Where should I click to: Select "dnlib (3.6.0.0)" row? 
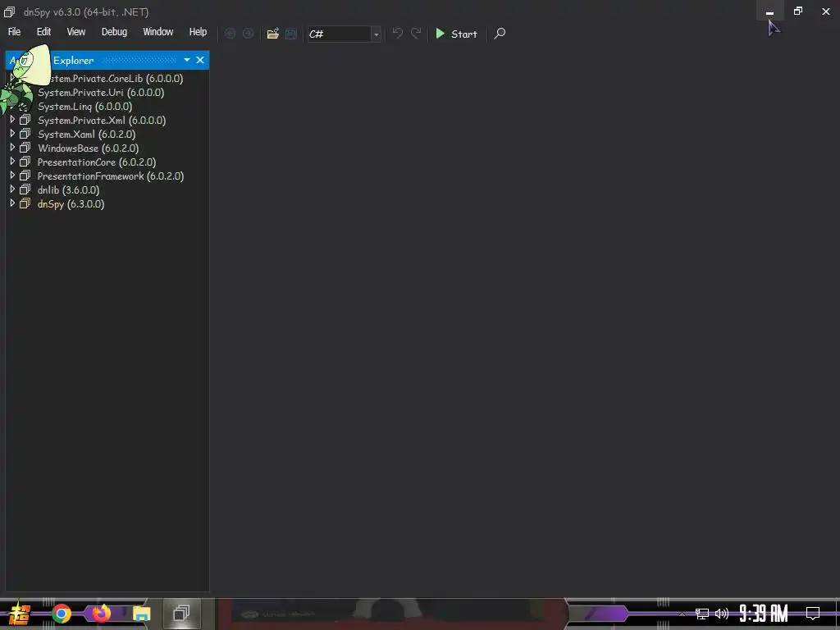tap(68, 190)
